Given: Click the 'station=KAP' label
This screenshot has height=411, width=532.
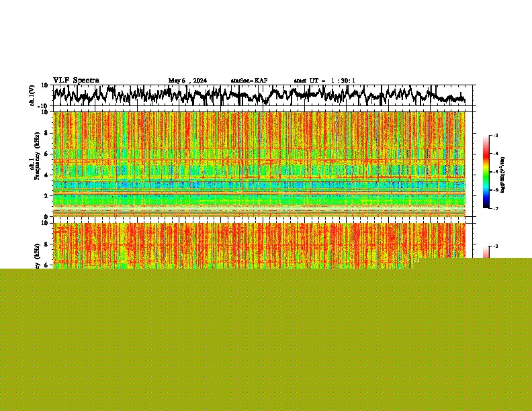Looking at the screenshot, I should pos(249,81).
